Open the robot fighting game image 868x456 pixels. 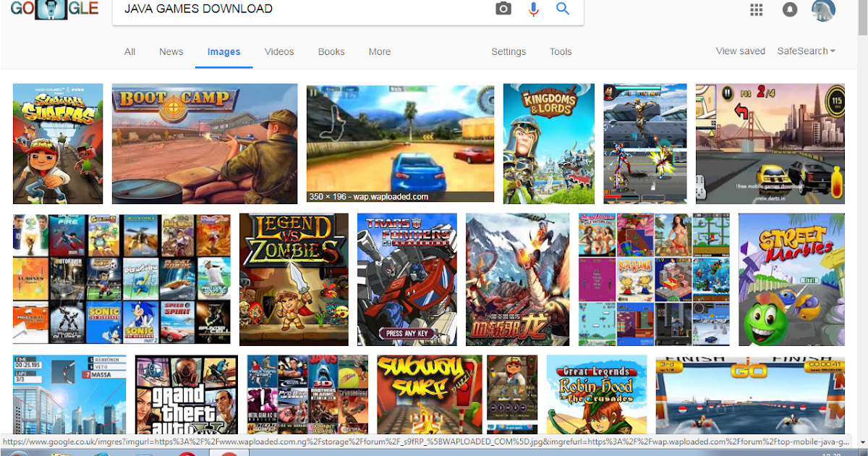coord(645,144)
